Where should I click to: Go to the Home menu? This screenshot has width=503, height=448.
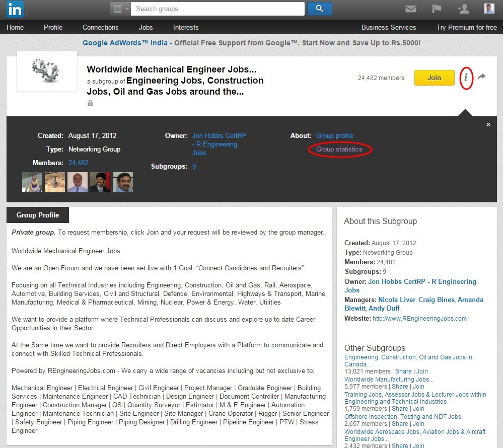coord(15,28)
